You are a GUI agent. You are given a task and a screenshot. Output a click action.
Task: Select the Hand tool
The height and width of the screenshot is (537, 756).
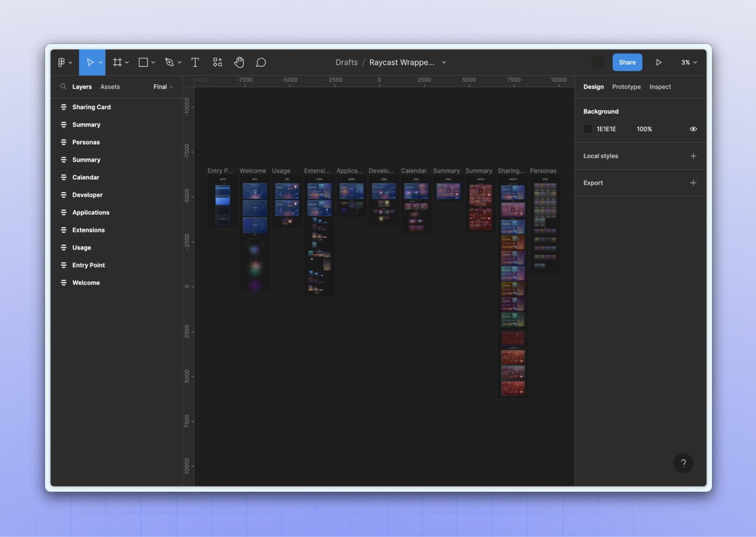[239, 63]
